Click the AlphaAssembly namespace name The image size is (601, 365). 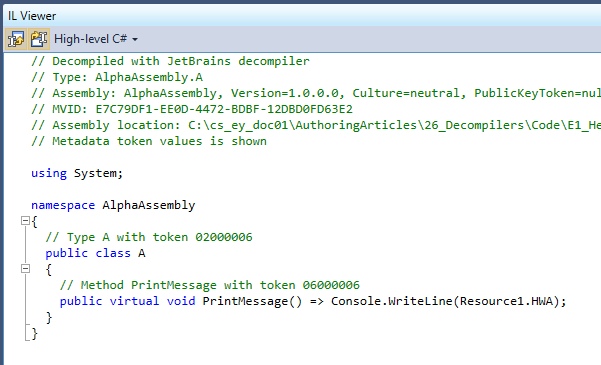pyautogui.click(x=149, y=206)
